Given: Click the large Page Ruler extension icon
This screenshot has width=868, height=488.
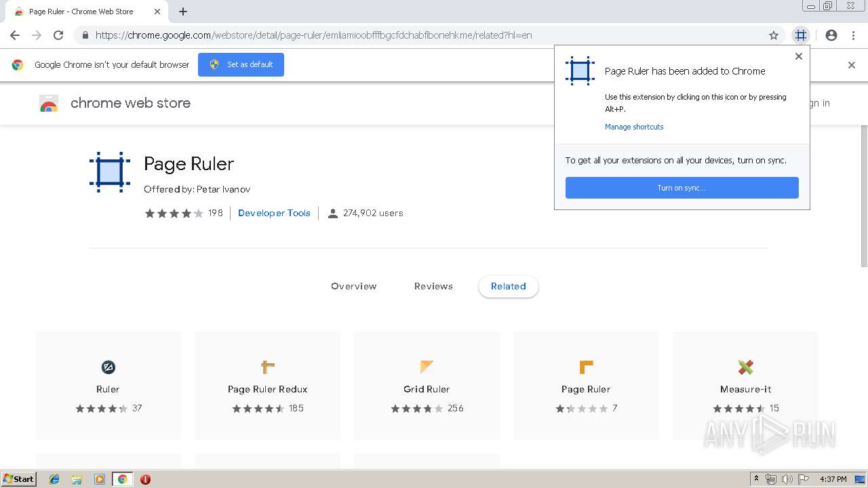Looking at the screenshot, I should tap(110, 172).
